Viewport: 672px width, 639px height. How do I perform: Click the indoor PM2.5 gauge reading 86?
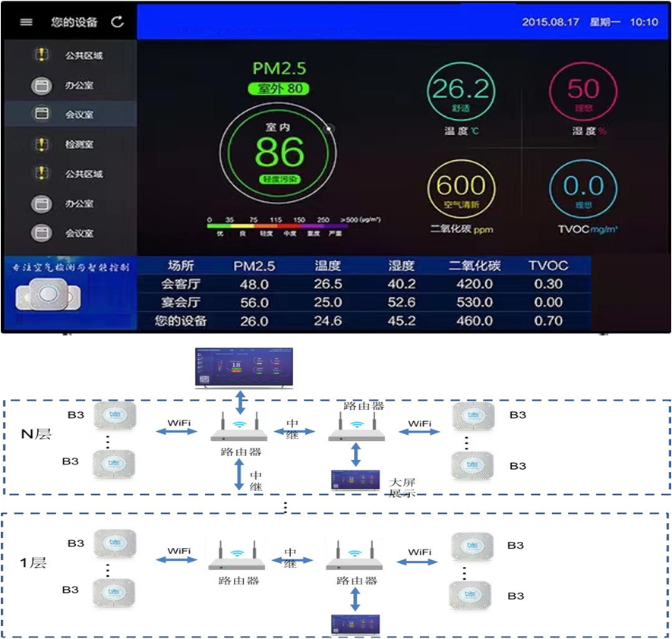tap(279, 153)
